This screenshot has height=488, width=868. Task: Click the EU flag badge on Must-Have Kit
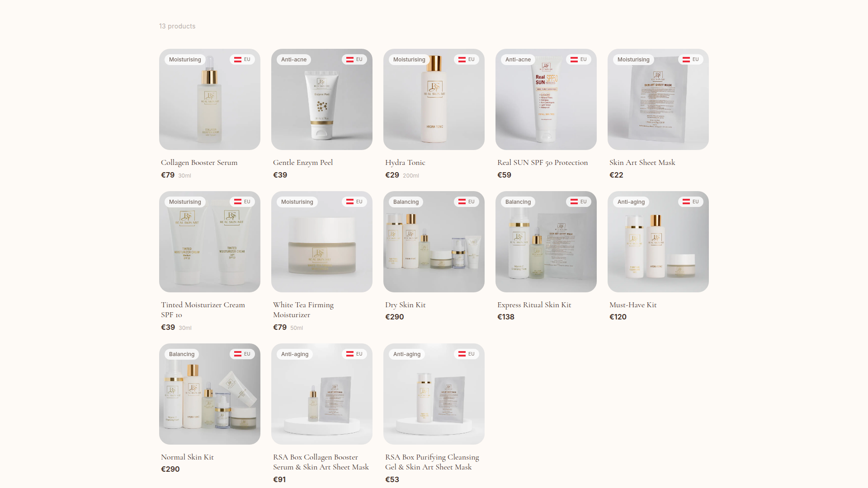point(691,202)
